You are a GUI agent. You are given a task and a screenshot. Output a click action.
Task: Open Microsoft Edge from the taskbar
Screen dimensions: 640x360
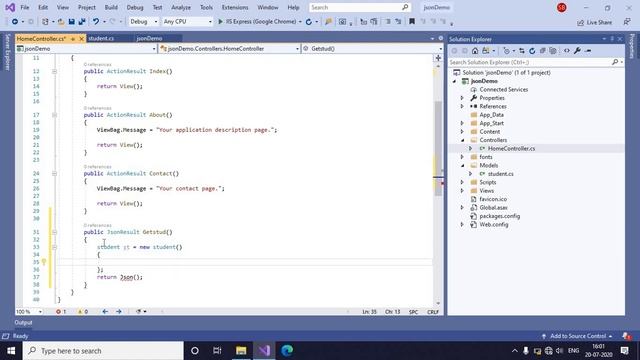[x=287, y=351]
